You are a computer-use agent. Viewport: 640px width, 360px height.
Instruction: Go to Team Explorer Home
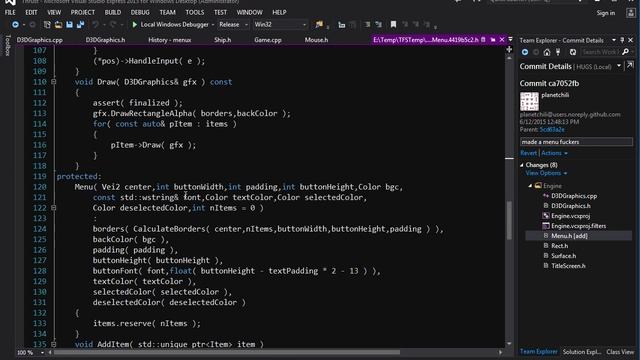coord(547,52)
